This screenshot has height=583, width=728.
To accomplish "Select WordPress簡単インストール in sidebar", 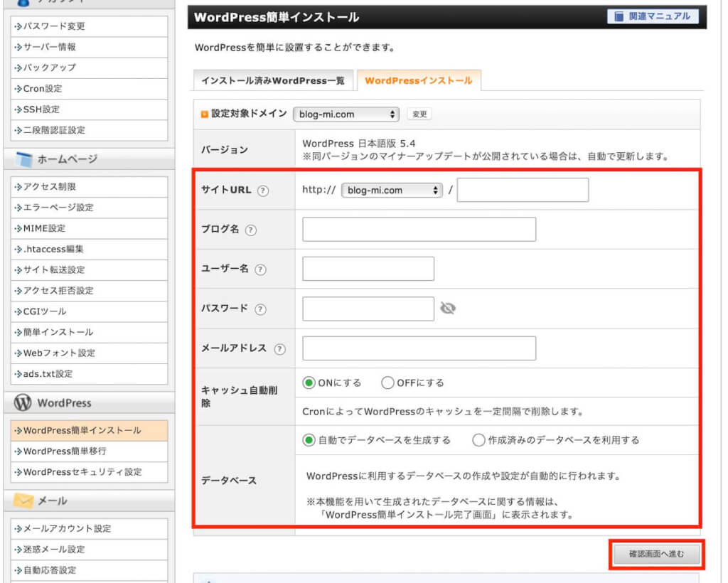I will 89,431.
